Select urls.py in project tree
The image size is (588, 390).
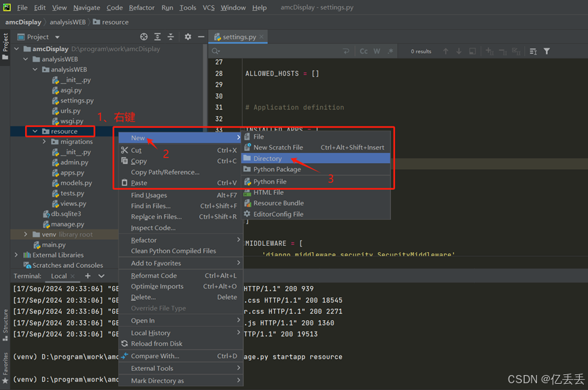(66, 111)
